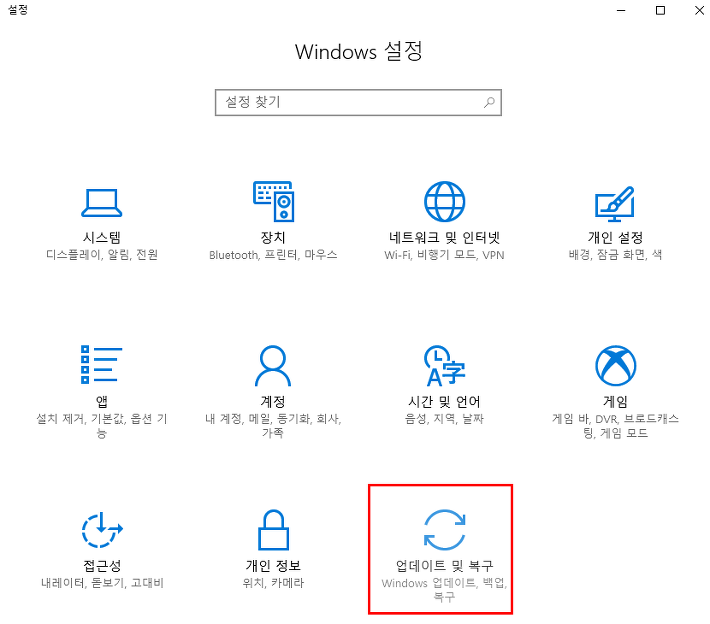Screen dimensions: 710x624
Task: Open the 앱 list icon
Action: (101, 365)
